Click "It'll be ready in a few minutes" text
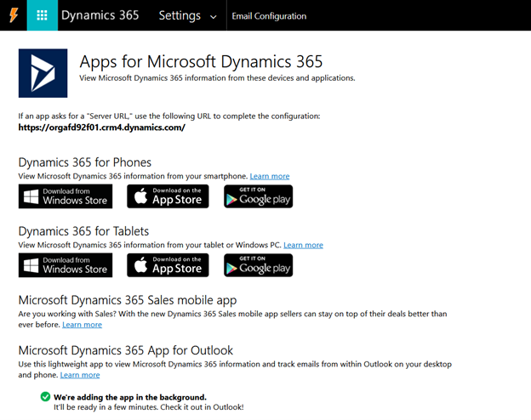Viewport: 531px width, 420px height. tap(149, 407)
